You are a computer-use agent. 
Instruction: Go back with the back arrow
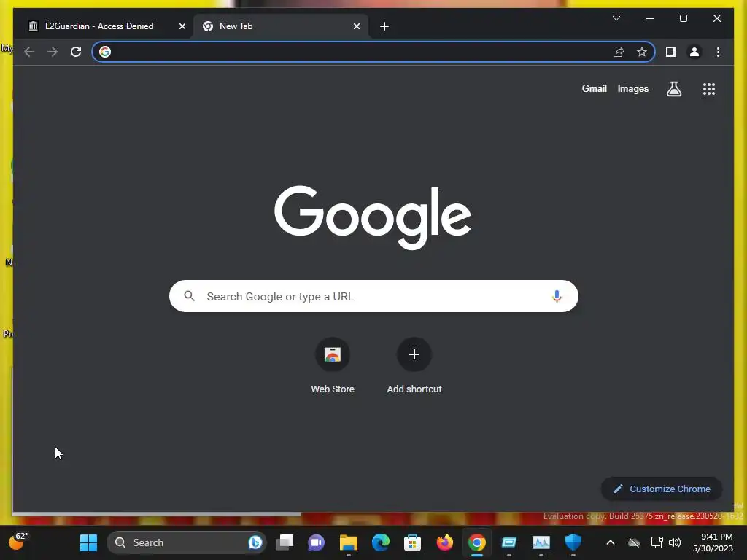coord(29,52)
